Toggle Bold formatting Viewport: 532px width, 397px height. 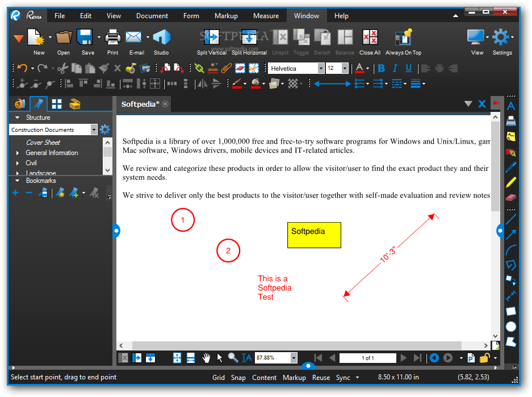pyautogui.click(x=382, y=68)
